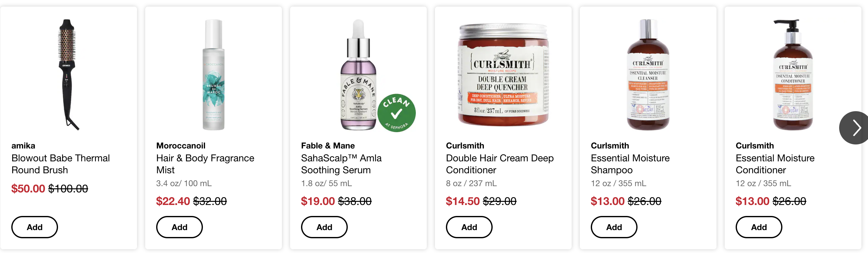Viewport: 868px width, 253px height.
Task: Add SahaScalp Amla Soothing Serum
Action: [x=324, y=227]
